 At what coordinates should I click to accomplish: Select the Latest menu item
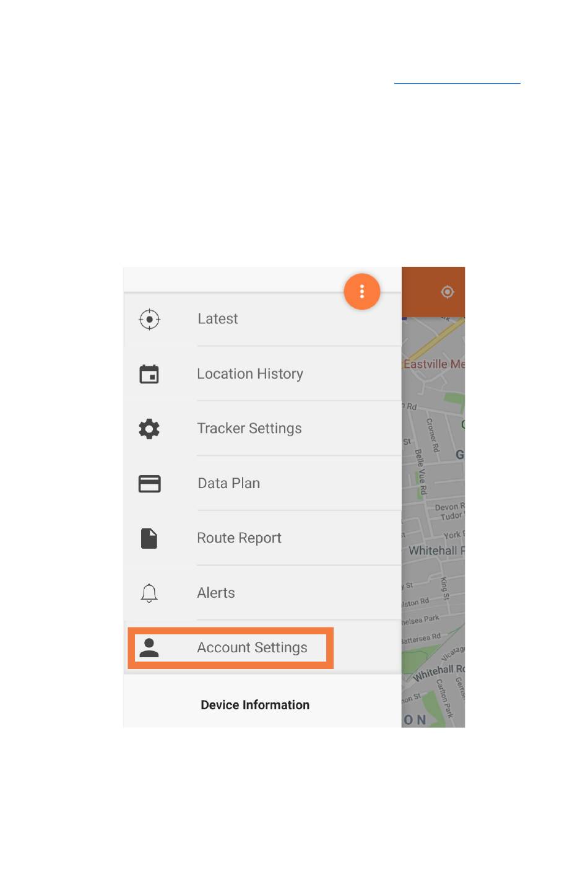[x=262, y=319]
